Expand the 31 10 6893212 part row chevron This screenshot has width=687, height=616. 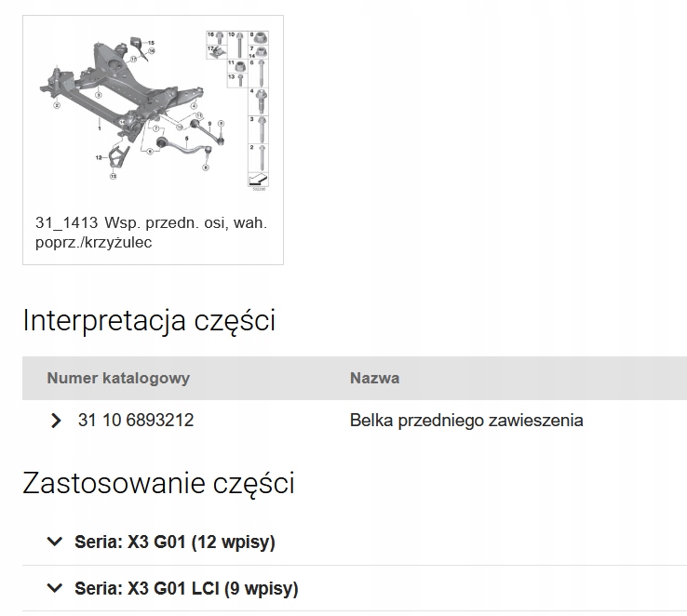pos(56,421)
